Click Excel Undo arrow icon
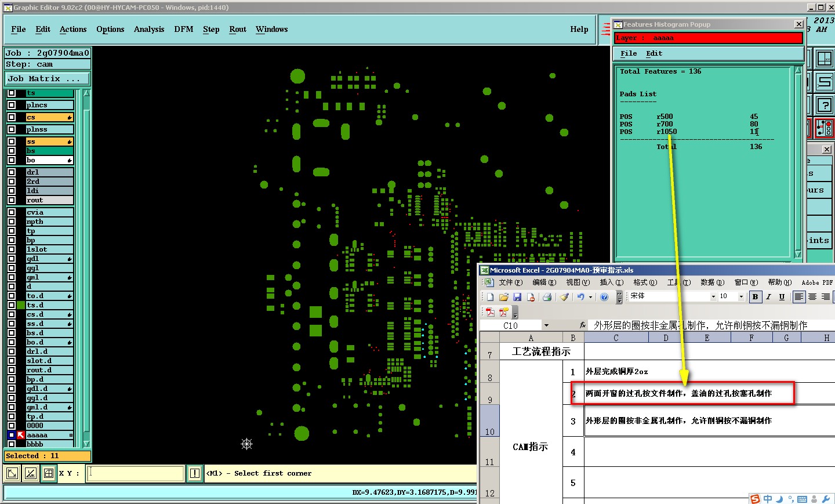The width and height of the screenshot is (835, 504). point(580,297)
